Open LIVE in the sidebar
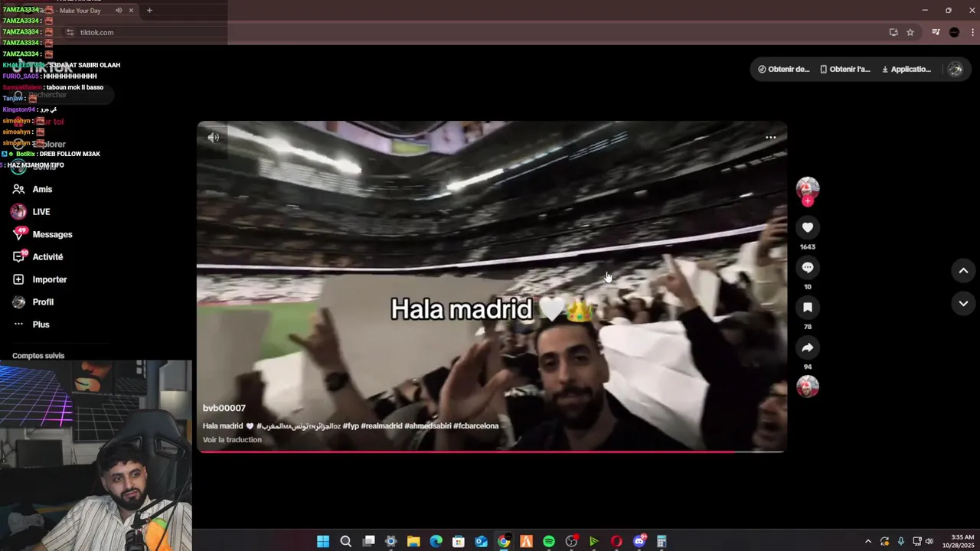The height and width of the screenshot is (551, 980). 31,212
